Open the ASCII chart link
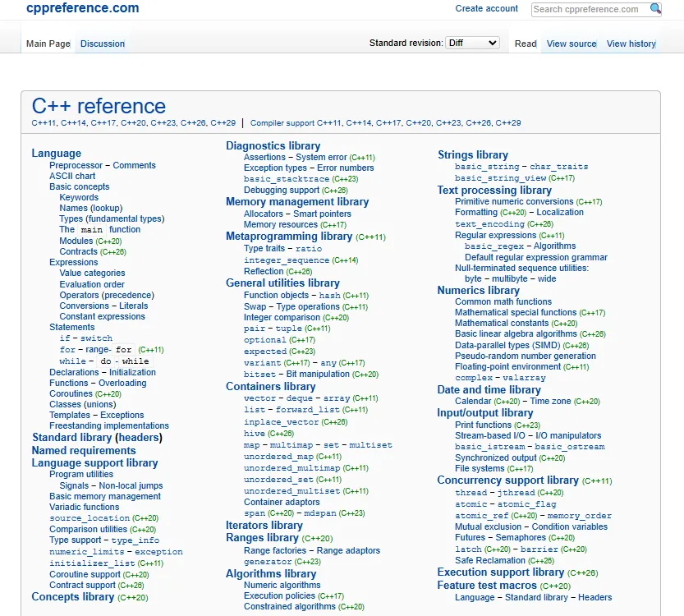Screen dimensions: 684x616 (72, 176)
